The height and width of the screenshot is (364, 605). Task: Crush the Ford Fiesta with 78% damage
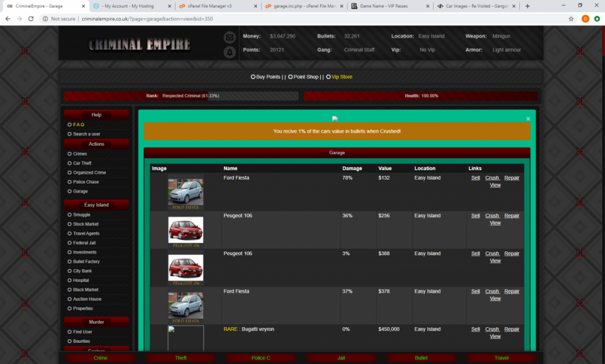pyautogui.click(x=492, y=178)
